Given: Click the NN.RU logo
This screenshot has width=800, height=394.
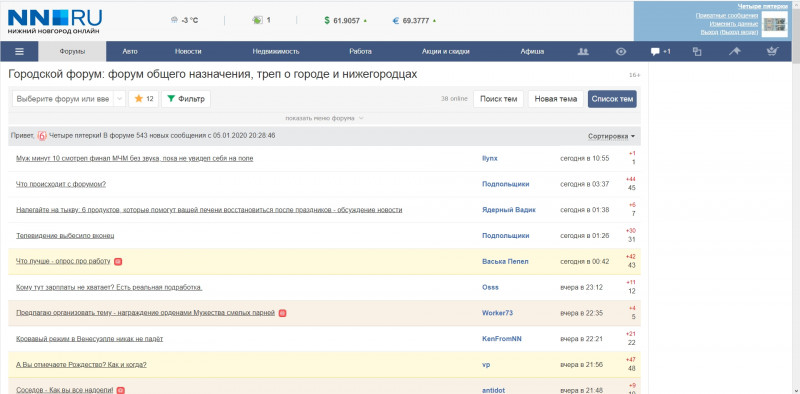Looking at the screenshot, I should coord(55,21).
